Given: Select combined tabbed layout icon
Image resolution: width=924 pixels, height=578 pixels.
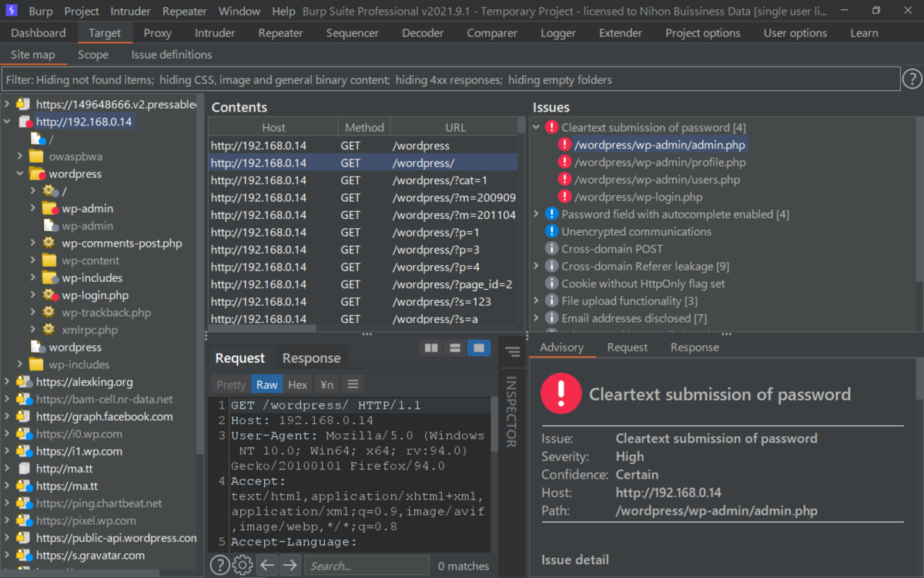Looking at the screenshot, I should tap(479, 348).
